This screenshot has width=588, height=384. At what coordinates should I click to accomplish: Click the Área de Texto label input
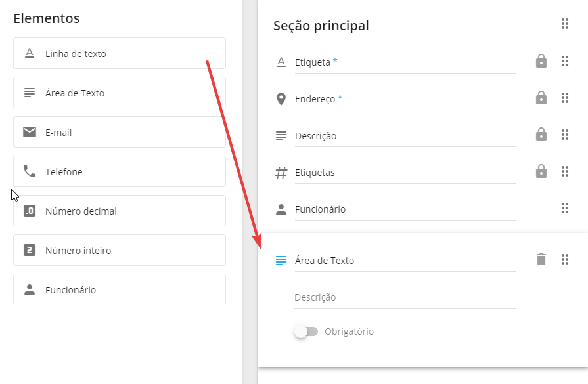tap(405, 261)
